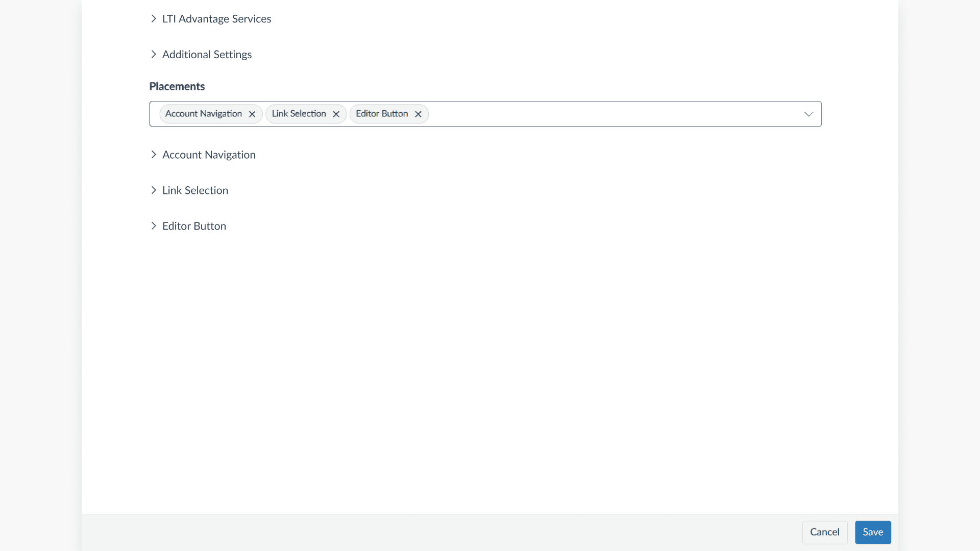Expand the LTI Advantage Services section
980x551 pixels.
(x=216, y=18)
